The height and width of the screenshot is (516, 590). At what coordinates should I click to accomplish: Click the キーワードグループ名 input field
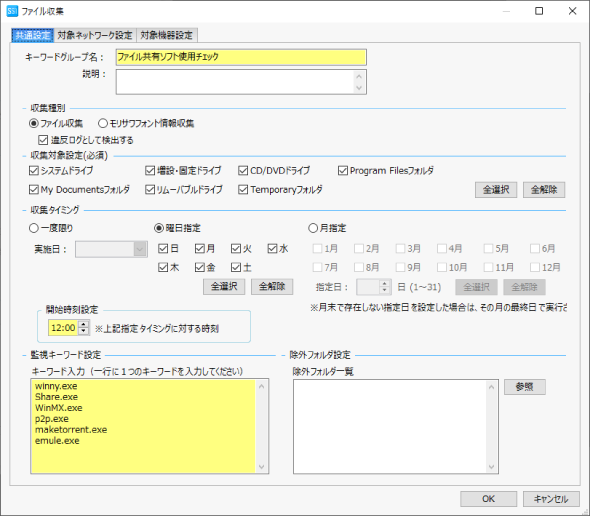pos(241,57)
